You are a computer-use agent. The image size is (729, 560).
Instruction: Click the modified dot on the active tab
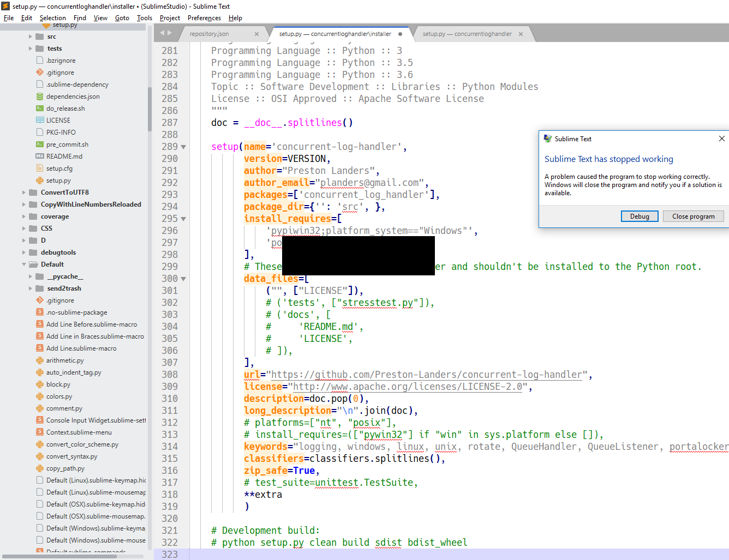(x=401, y=34)
